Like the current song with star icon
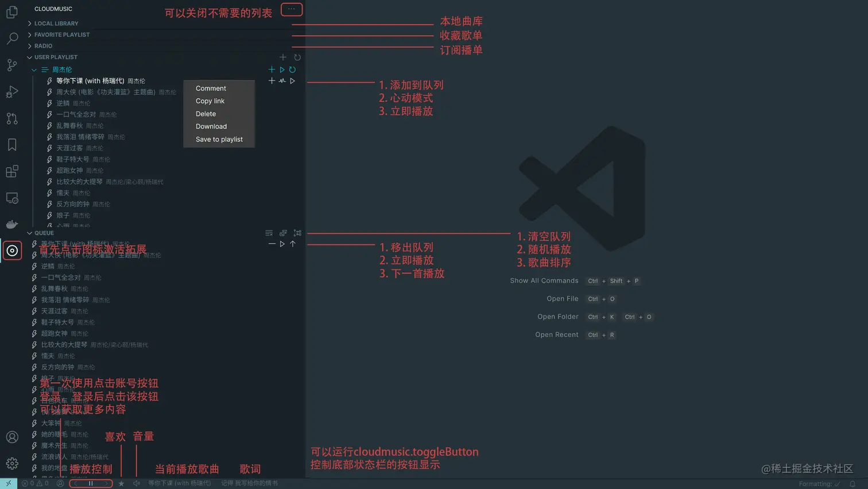This screenshot has width=868, height=489. [121, 484]
